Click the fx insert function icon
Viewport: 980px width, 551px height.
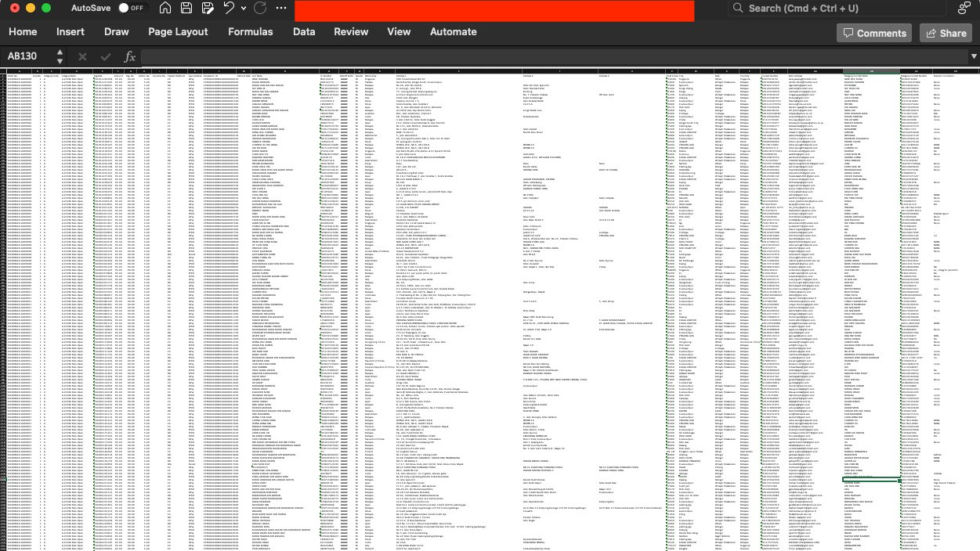click(130, 56)
